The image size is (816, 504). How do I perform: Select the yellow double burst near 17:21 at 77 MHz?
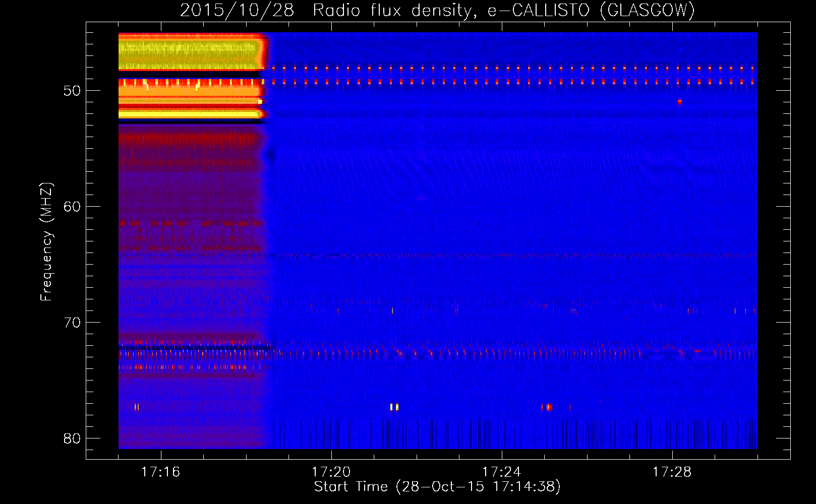click(394, 407)
